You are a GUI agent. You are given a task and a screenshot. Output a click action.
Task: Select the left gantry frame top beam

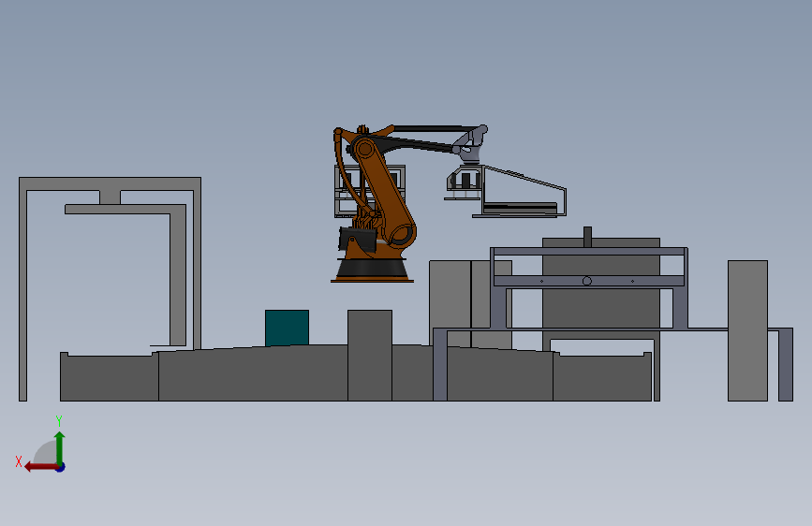[110, 183]
